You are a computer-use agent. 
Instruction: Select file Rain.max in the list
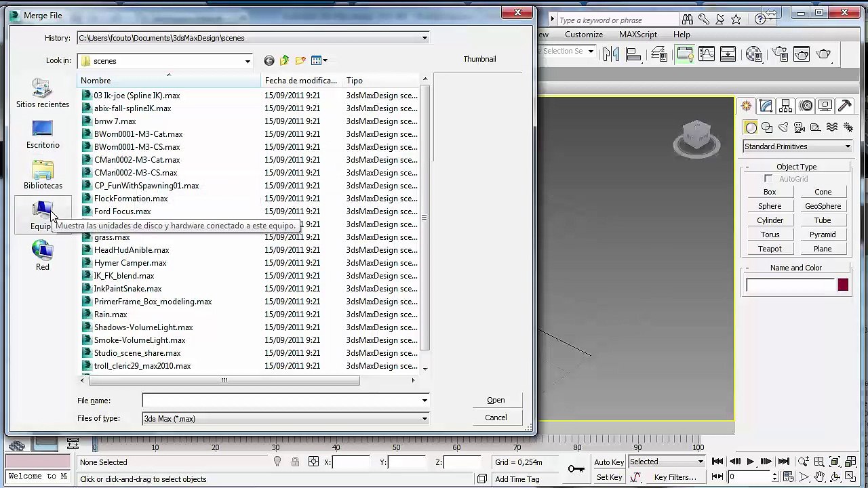[111, 314]
